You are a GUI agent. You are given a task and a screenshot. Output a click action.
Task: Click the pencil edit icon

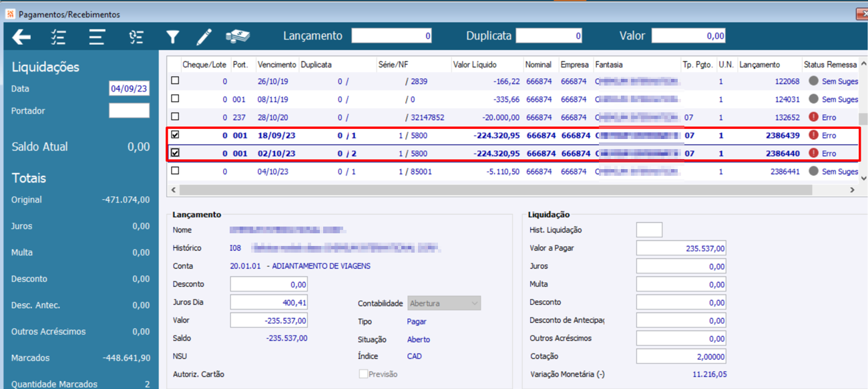(204, 37)
